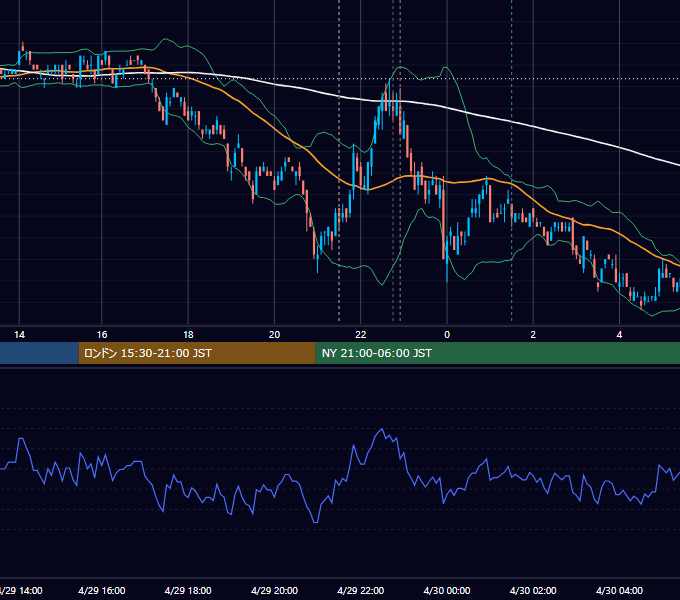Viewport: 680px width, 600px height.
Task: Select the 20 hour axis label
Action: point(275,335)
